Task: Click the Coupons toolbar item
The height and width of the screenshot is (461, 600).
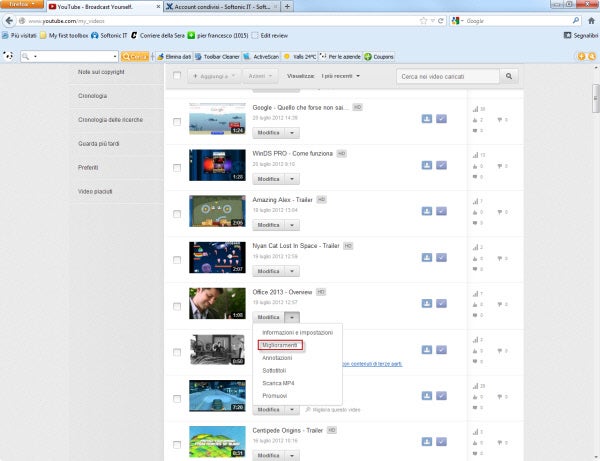Action: [379, 57]
